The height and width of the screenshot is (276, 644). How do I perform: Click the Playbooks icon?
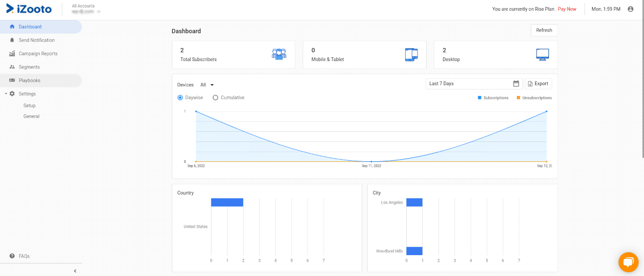pyautogui.click(x=12, y=80)
